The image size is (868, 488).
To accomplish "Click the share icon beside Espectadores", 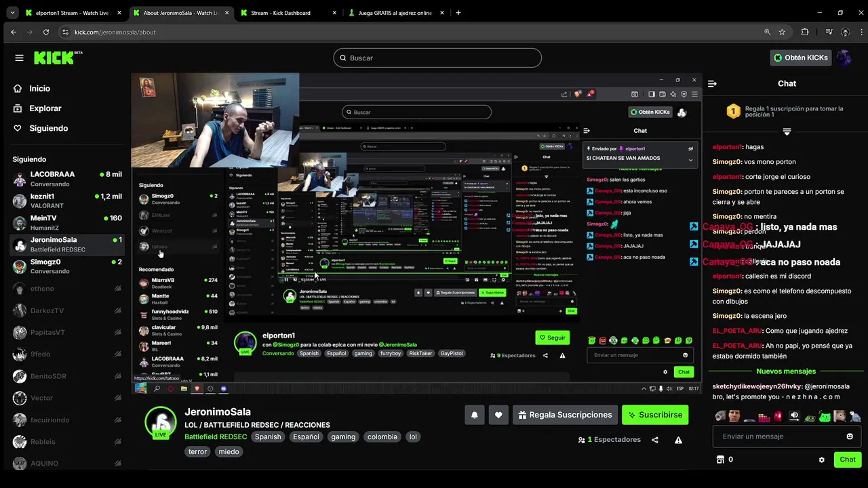I will pos(655,440).
